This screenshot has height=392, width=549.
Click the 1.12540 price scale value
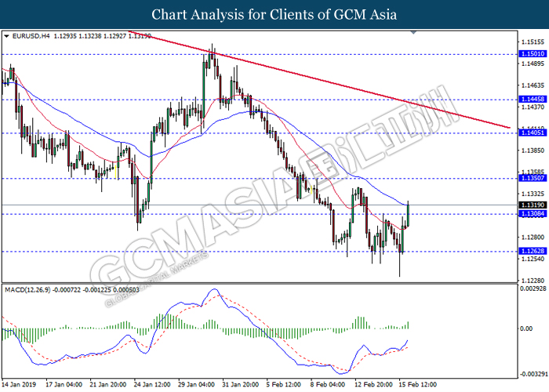pyautogui.click(x=533, y=259)
